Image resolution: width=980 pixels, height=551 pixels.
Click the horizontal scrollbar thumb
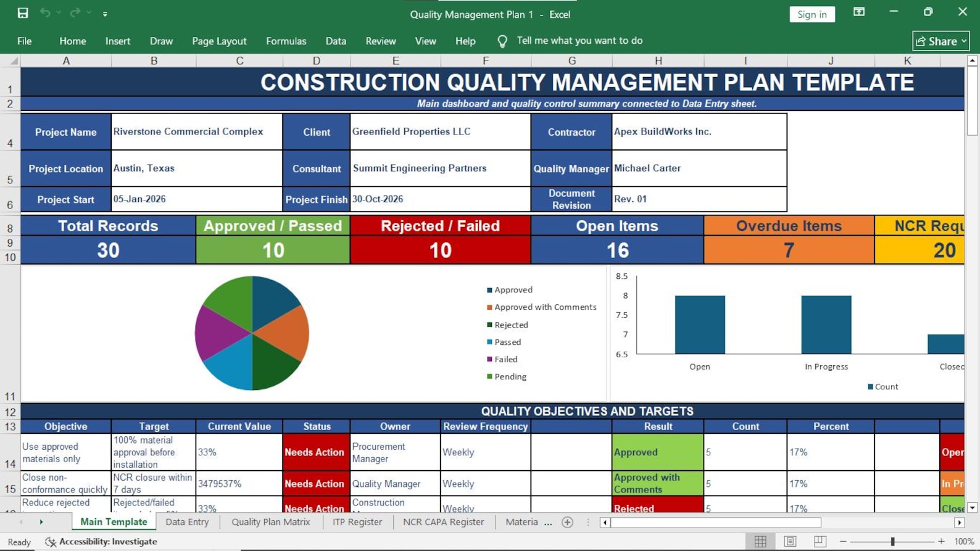[x=716, y=523]
